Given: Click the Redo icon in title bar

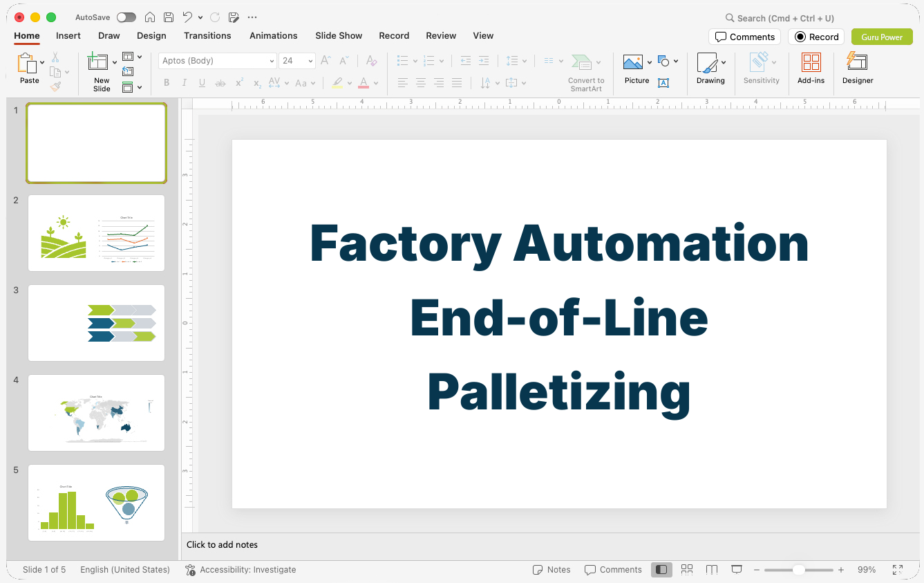Looking at the screenshot, I should pos(215,17).
